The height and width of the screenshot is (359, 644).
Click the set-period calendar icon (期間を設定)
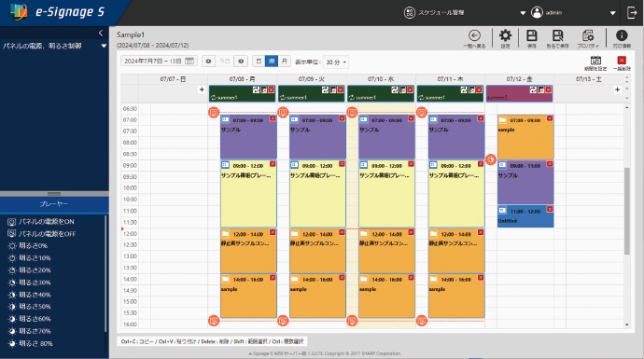(595, 61)
